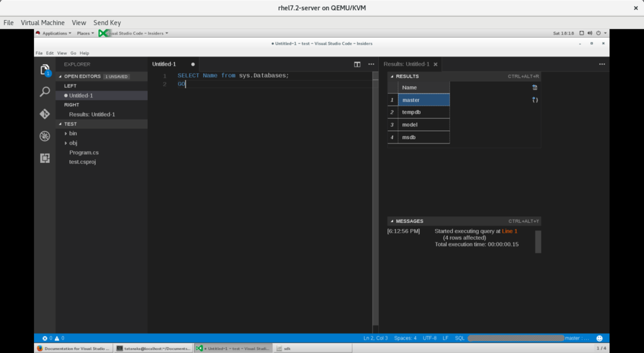644x353 pixels.
Task: Open the Places dropdown menu
Action: tap(86, 33)
